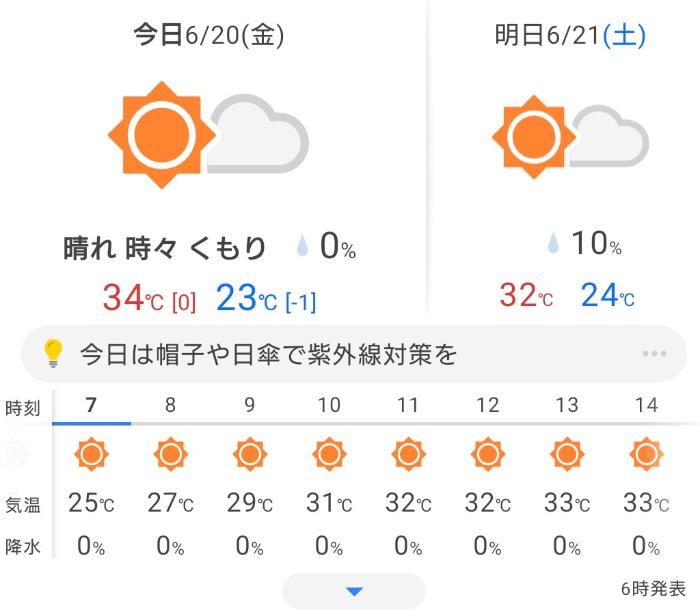Viewport: 700px width, 612px height.
Task: Open tomorrow's forecast header 明日6/21(土)
Action: [x=570, y=36]
